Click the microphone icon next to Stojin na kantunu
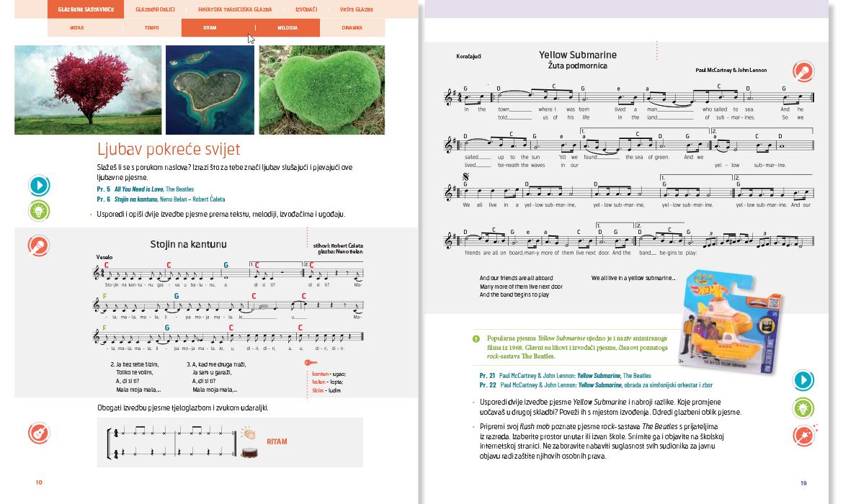This screenshot has width=843, height=504. (x=39, y=246)
